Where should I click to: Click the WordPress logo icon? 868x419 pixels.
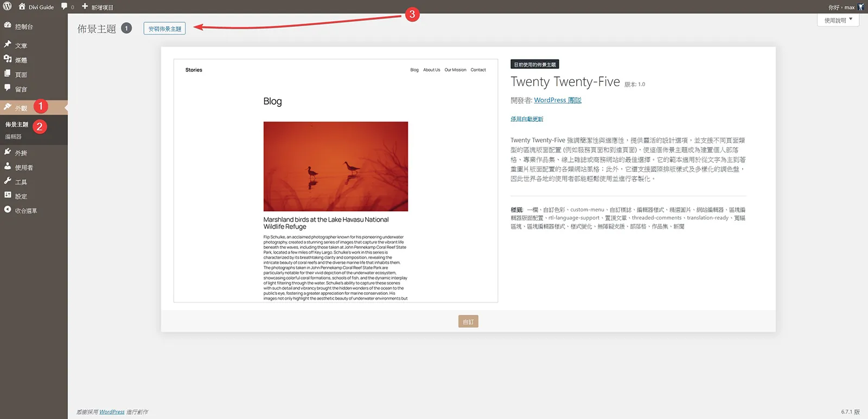click(x=8, y=7)
